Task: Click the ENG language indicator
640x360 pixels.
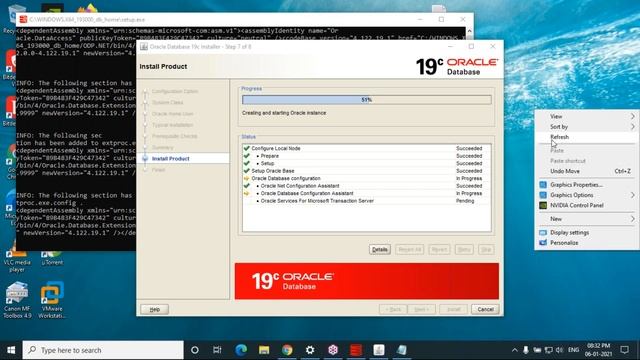Action: [x=573, y=350]
